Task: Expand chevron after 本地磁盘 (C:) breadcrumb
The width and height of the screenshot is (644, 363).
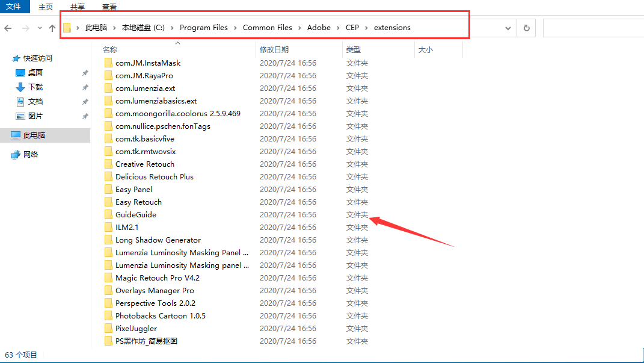Action: coord(172,28)
